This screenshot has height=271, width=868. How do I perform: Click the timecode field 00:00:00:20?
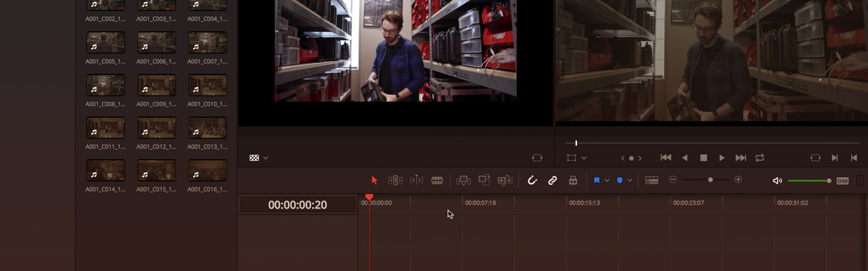point(297,205)
